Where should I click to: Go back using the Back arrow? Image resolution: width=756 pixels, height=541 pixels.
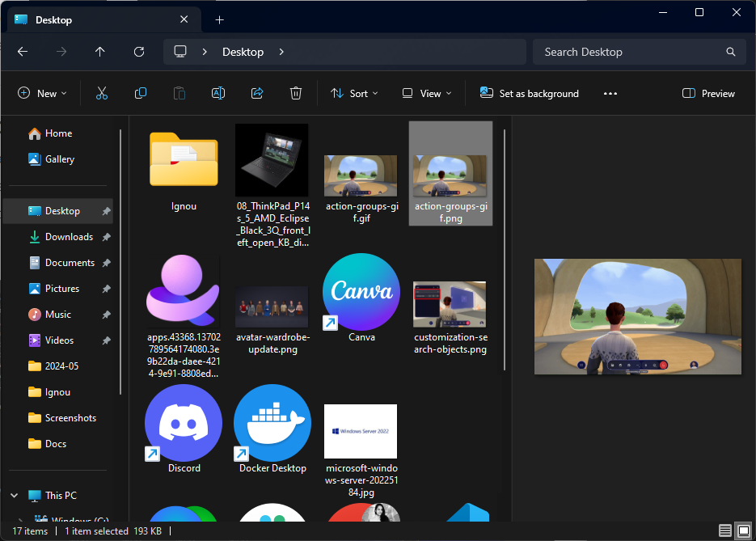coord(23,52)
